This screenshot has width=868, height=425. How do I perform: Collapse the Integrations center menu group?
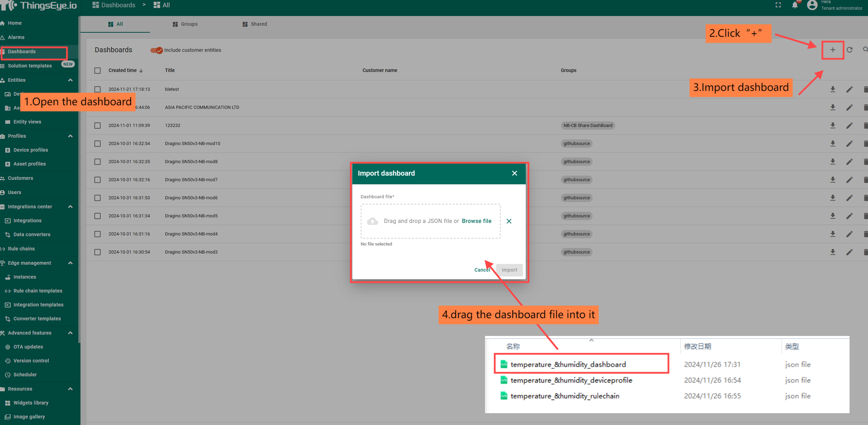pyautogui.click(x=70, y=207)
